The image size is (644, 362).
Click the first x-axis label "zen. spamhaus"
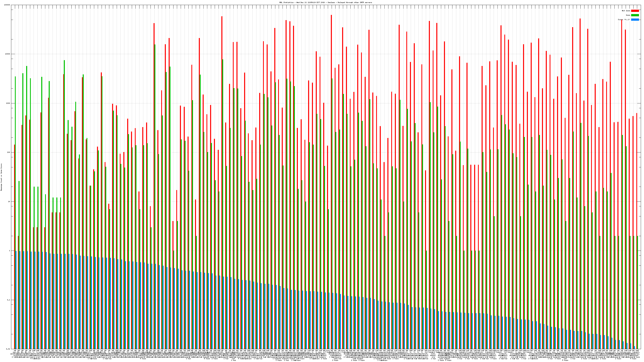pyautogui.click(x=15, y=353)
